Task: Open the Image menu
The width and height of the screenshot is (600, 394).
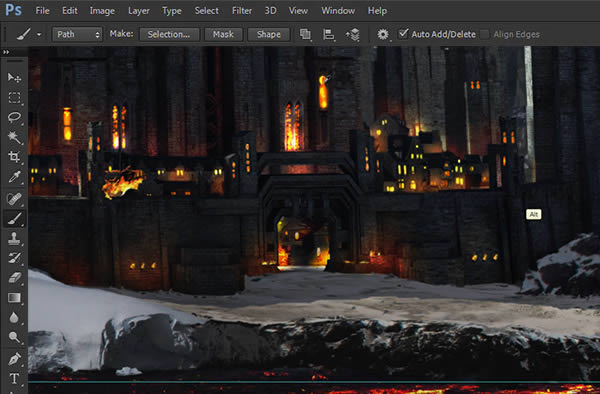Action: [102, 11]
